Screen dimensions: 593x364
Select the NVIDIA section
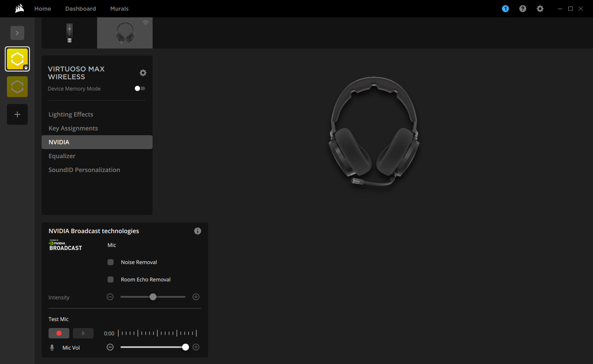97,142
